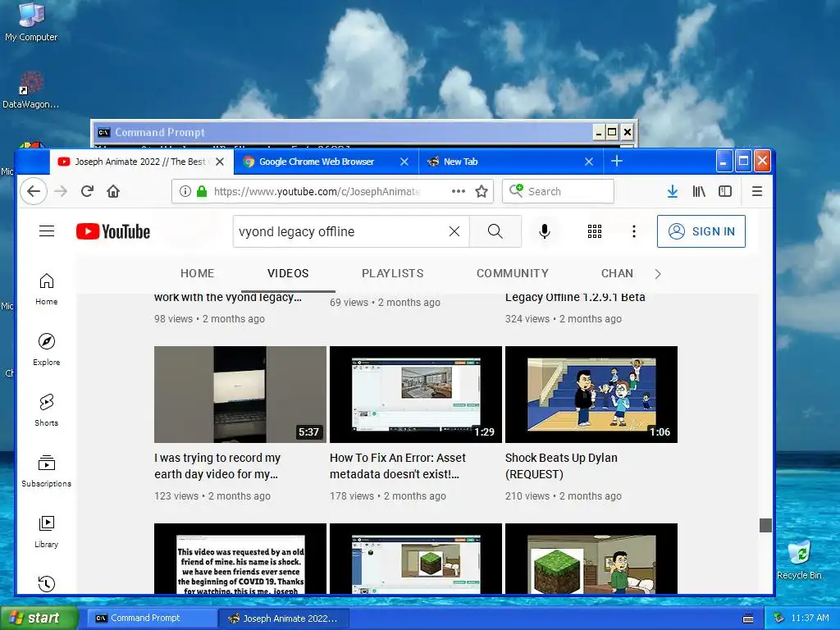Open site information icon in address bar

click(x=185, y=191)
